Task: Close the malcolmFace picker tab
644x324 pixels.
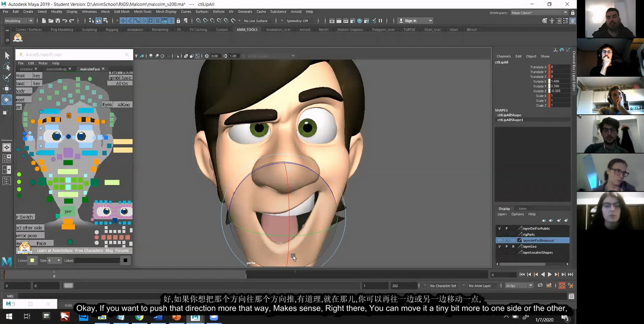Action: 104,69
